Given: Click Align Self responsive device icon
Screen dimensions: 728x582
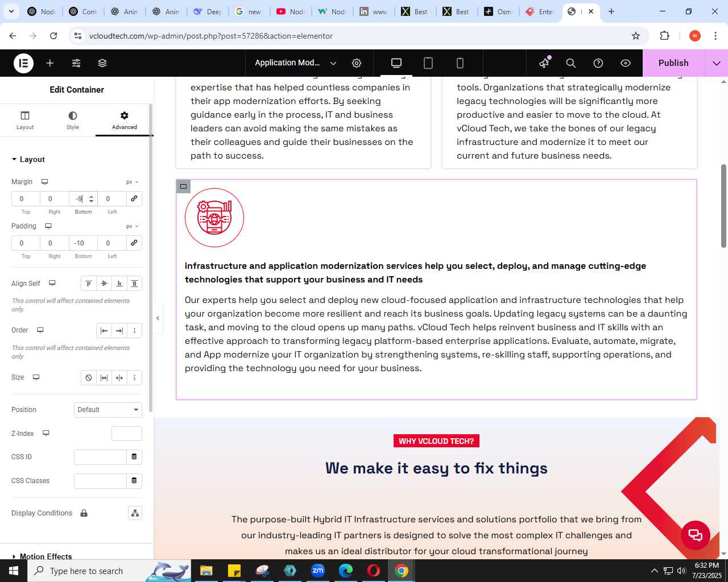Looking at the screenshot, I should click(52, 283).
